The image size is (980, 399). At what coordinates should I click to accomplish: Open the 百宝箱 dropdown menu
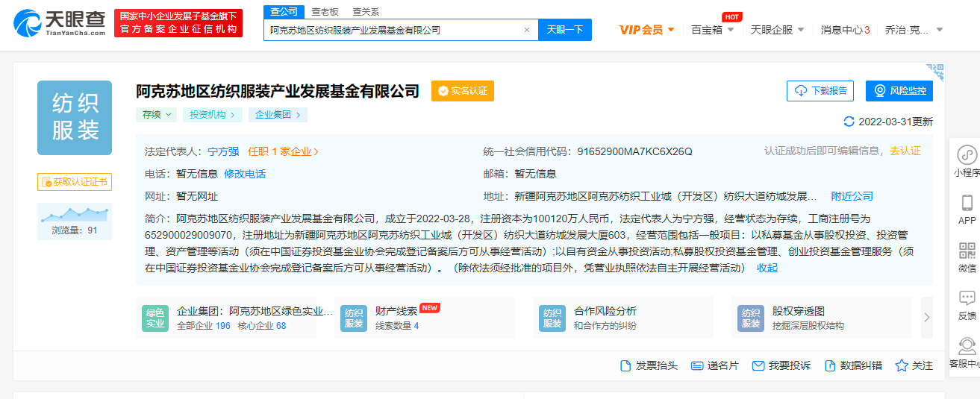click(x=713, y=30)
